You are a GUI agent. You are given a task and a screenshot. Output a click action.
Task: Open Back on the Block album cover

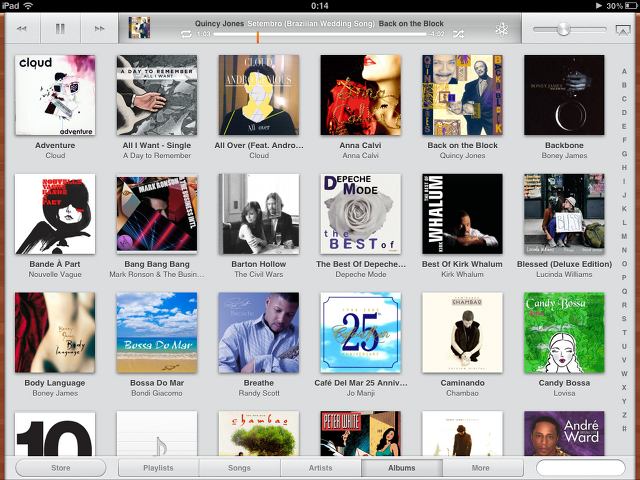click(x=462, y=95)
